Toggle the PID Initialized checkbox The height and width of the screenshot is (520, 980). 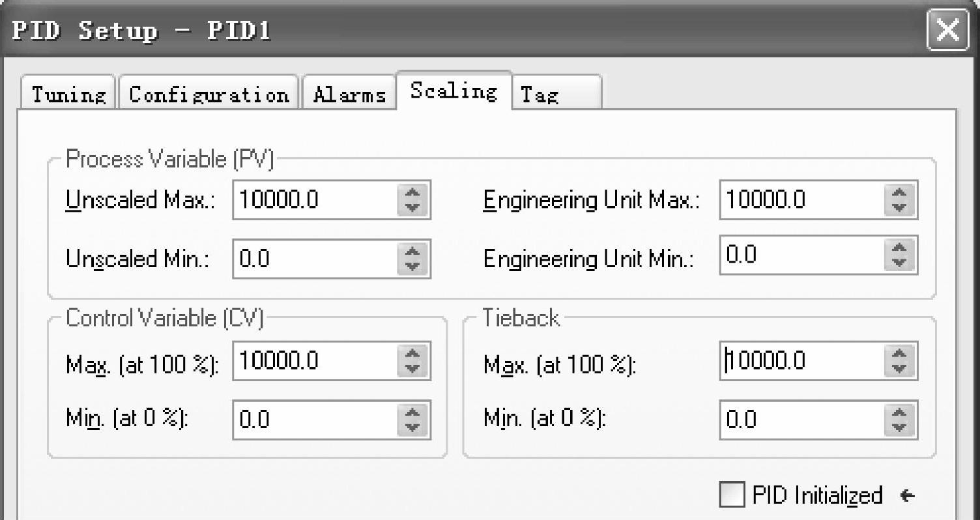coord(732,495)
